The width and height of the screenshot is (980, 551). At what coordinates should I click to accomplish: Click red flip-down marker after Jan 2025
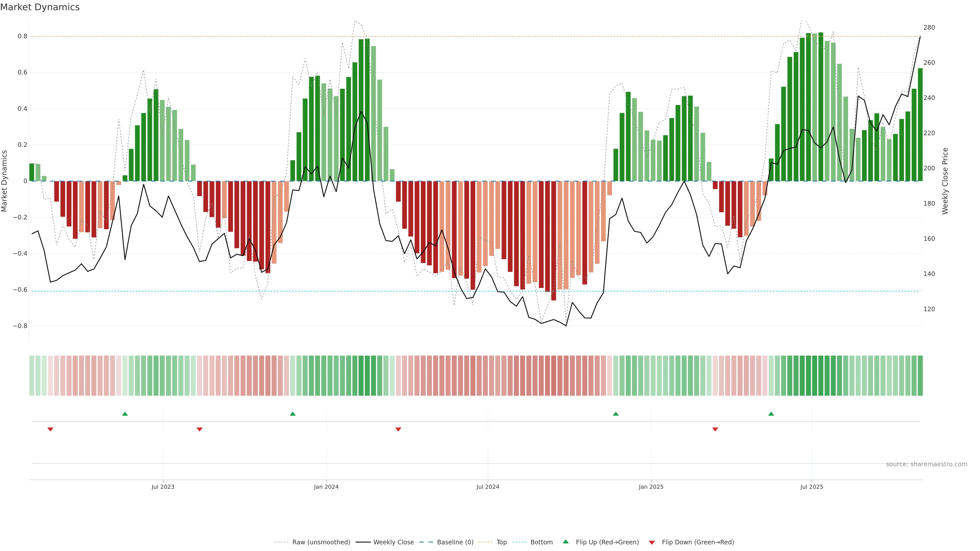[715, 429]
